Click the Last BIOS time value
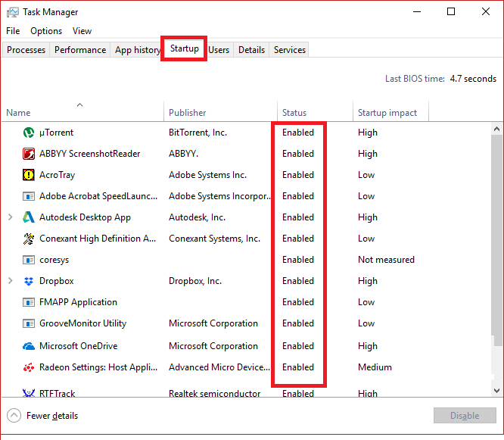This screenshot has width=504, height=440. [473, 79]
